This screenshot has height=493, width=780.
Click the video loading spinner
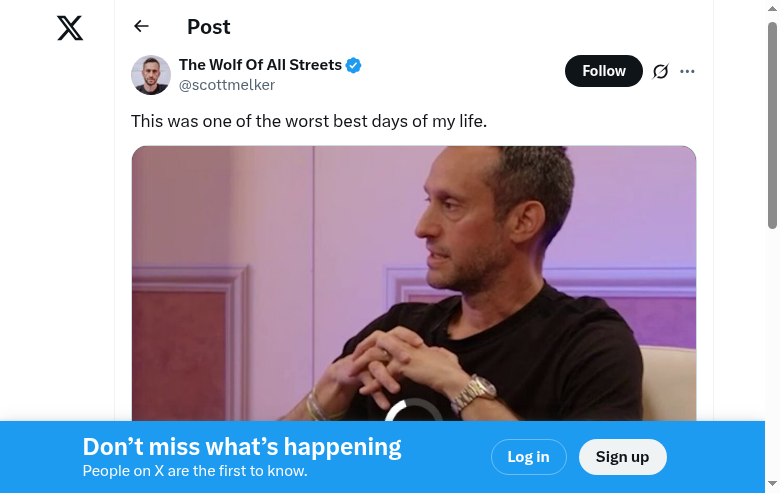[x=413, y=412]
